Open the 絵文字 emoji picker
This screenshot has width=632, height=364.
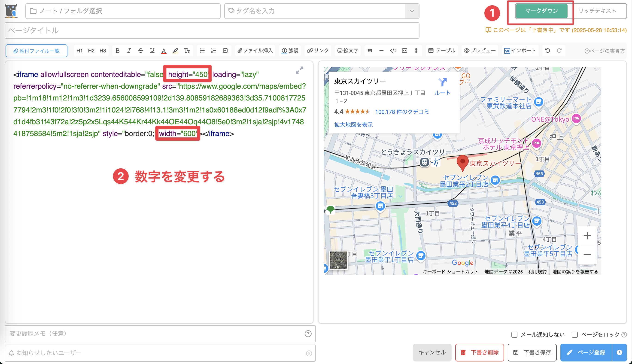[x=348, y=51]
